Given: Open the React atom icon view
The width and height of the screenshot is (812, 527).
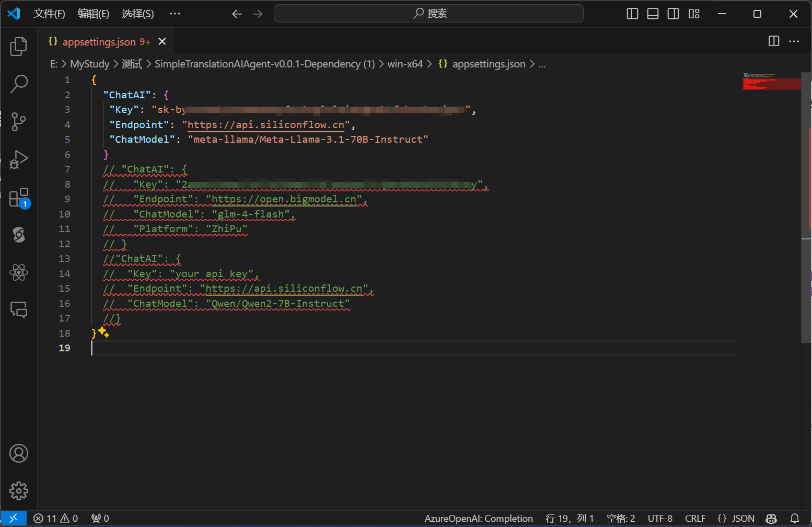Looking at the screenshot, I should point(19,272).
